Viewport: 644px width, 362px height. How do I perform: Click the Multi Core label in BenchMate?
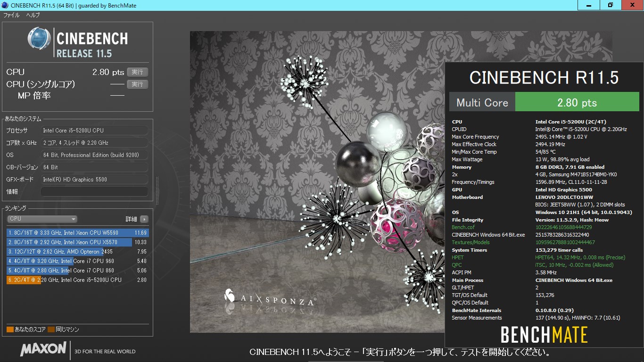tap(482, 102)
